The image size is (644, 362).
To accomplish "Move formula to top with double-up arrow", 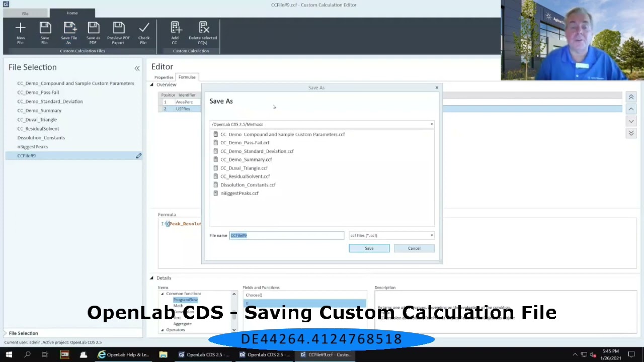I will (631, 97).
